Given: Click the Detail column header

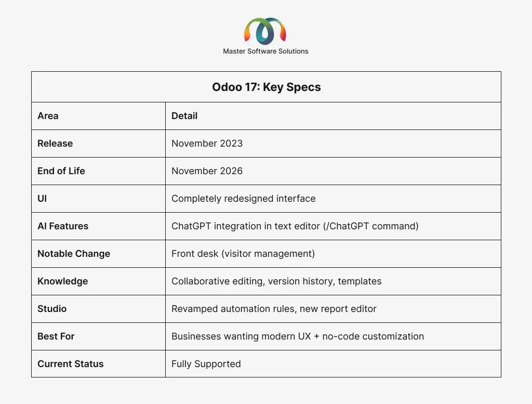Looking at the screenshot, I should [184, 116].
